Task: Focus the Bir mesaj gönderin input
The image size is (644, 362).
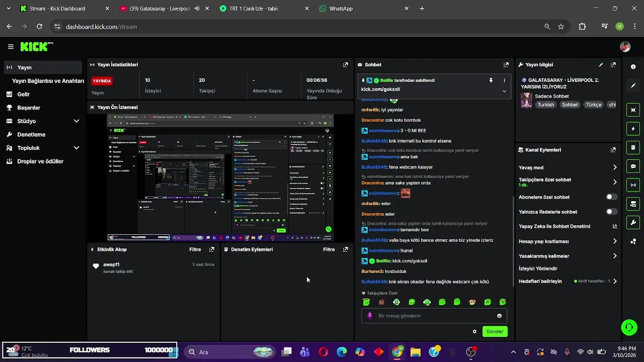Action: (x=435, y=316)
